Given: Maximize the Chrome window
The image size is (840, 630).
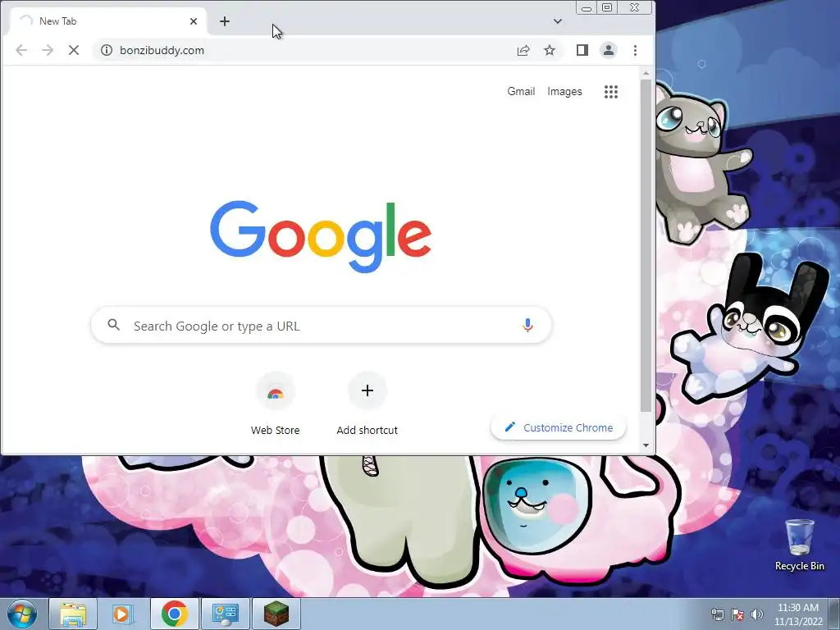Looking at the screenshot, I should tap(607, 7).
